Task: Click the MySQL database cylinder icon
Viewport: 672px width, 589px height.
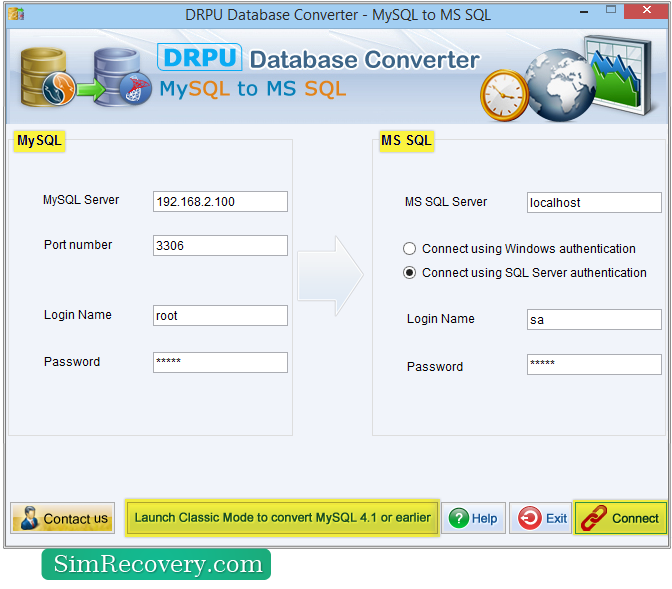Action: [47, 77]
